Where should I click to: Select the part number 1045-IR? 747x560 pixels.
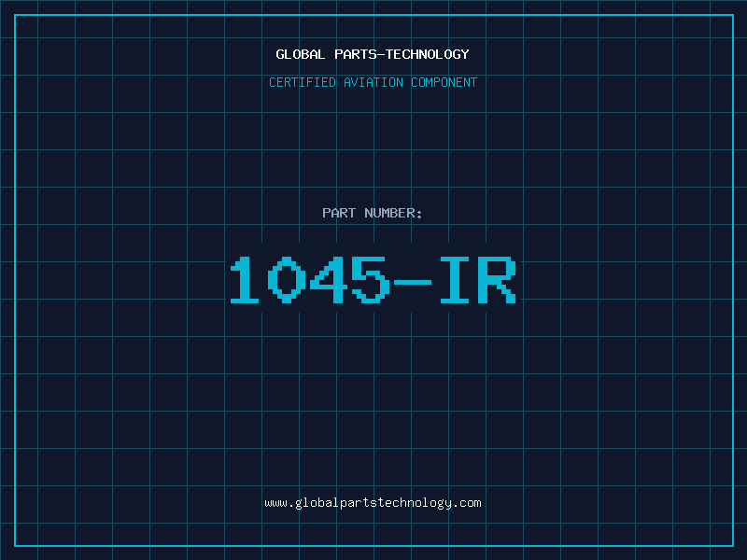click(x=373, y=280)
